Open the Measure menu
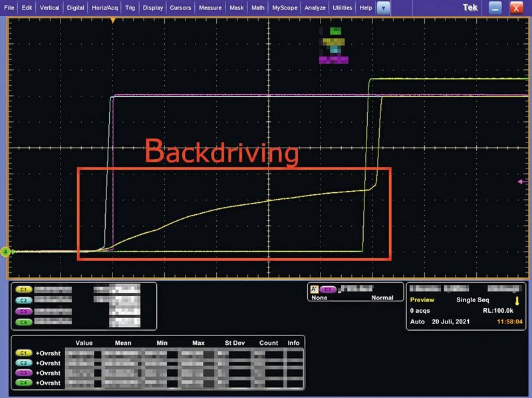The height and width of the screenshot is (398, 532). click(210, 8)
